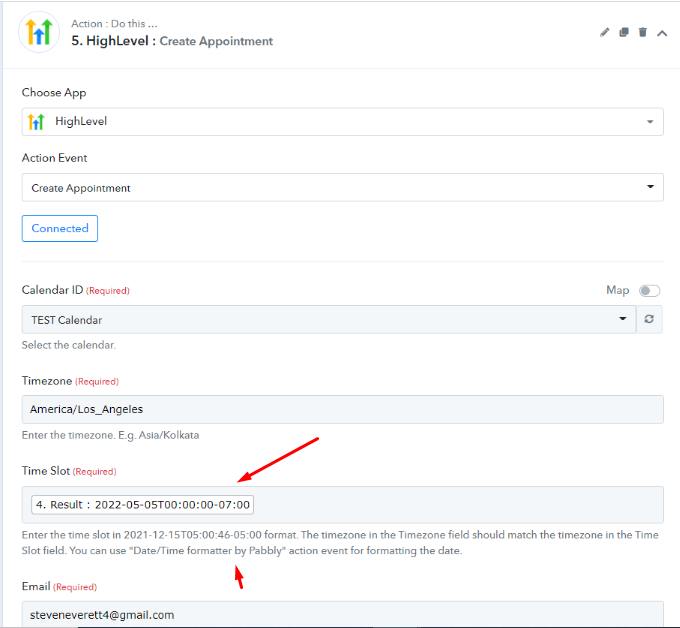
Task: Click the Time Slot (Required) label
Action: [x=69, y=471]
